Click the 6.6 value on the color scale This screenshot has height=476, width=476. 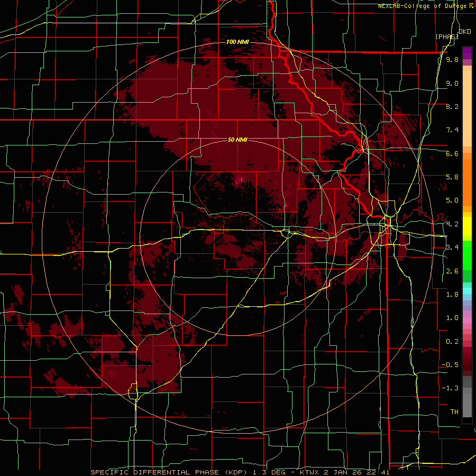coord(452,153)
